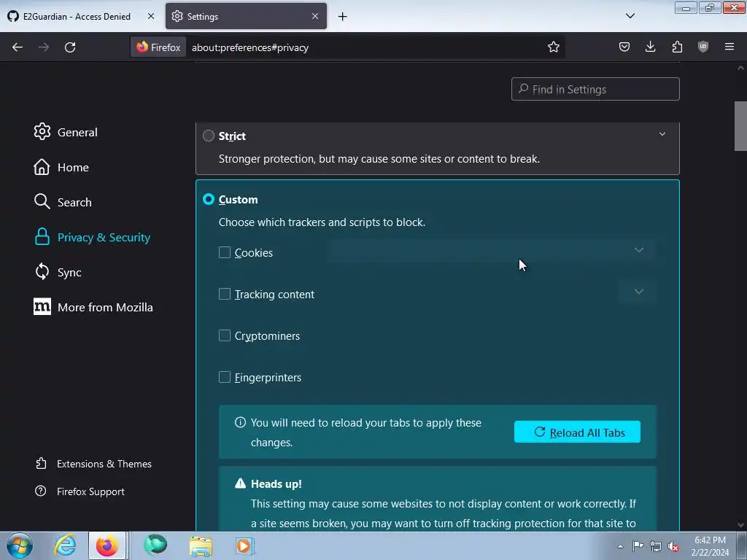
Task: Enable the Cryptominers checkbox
Action: (x=225, y=335)
